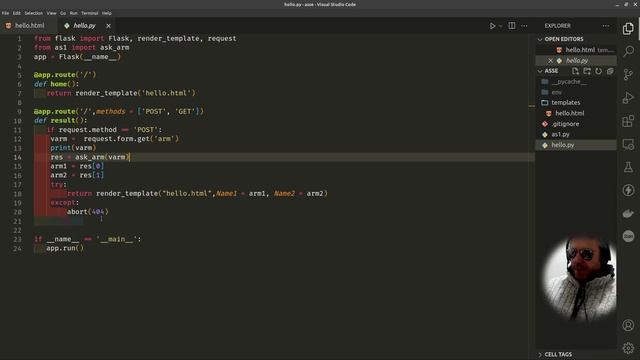
Task: Place cursor in 'ask_arm(varm)' on line 14
Action: pos(102,157)
